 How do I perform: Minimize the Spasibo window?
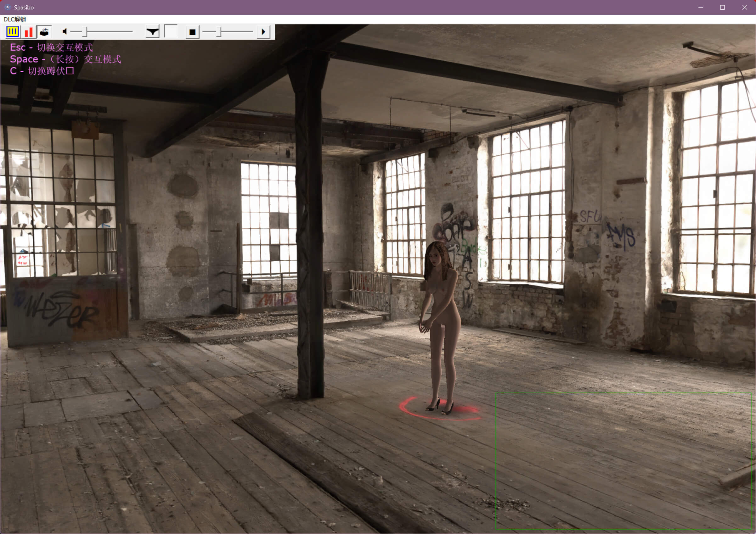pos(701,7)
